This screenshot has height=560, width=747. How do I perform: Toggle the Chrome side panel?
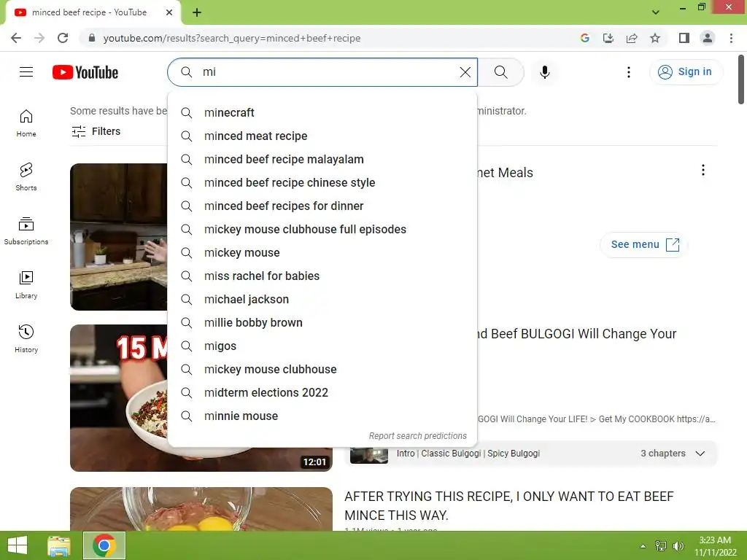click(x=684, y=38)
